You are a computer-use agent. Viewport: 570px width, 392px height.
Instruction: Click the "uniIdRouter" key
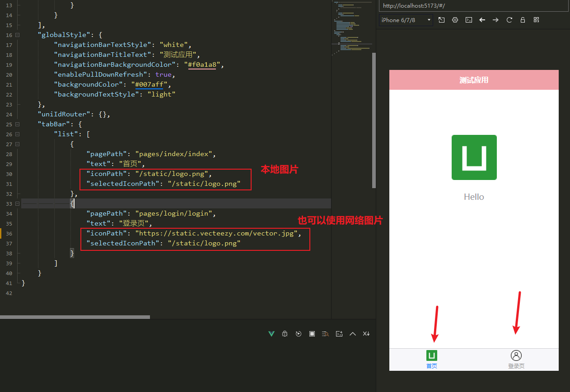point(64,114)
